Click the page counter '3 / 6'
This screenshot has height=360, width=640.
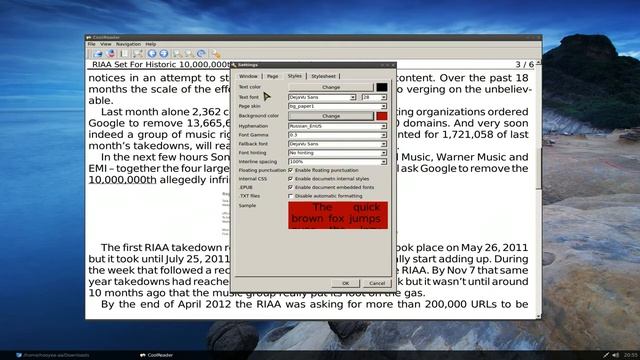pyautogui.click(x=524, y=64)
